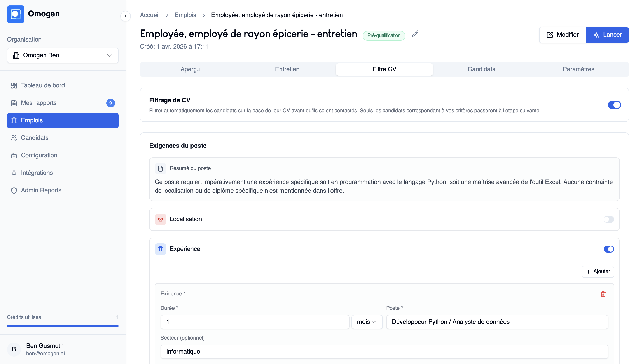The image size is (643, 364).
Task: Collapse the sidebar with chevron button
Action: click(126, 16)
